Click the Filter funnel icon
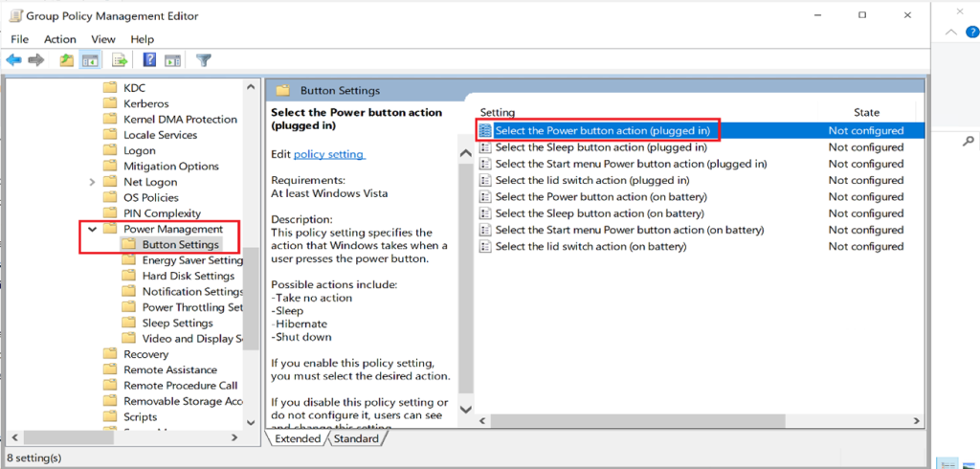This screenshot has height=469, width=980. 203,60
